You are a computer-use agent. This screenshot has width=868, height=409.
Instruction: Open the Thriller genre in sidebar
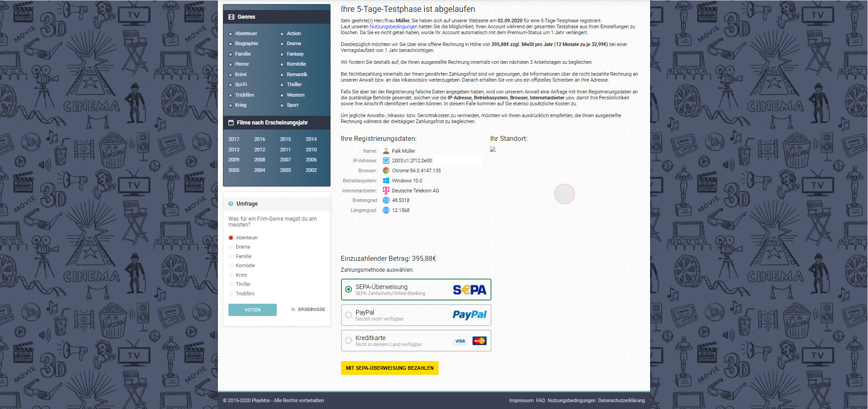(x=294, y=84)
